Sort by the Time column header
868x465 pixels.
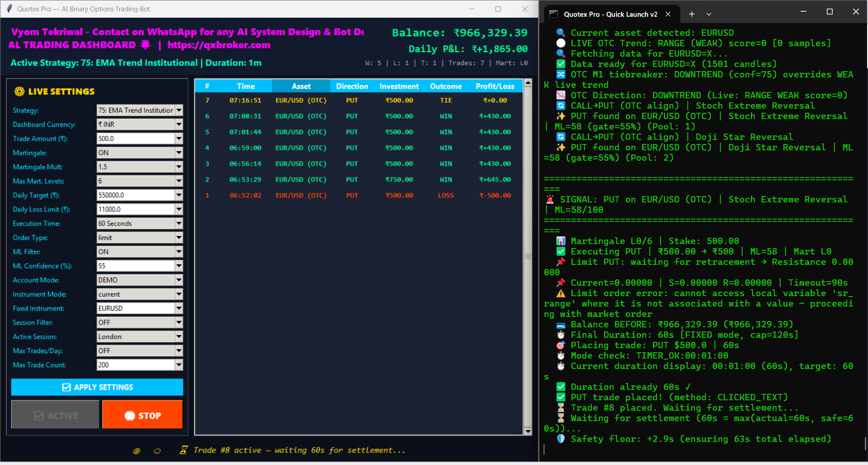coord(246,86)
